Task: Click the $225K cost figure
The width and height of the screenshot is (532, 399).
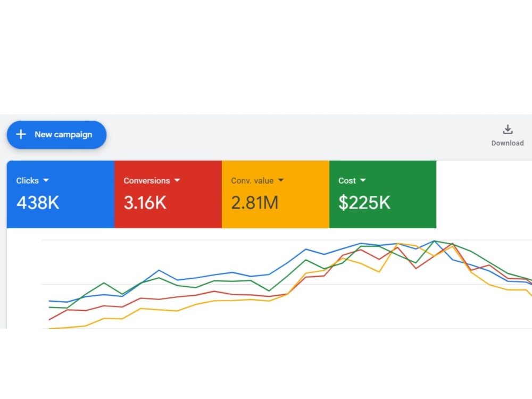Action: click(x=364, y=203)
